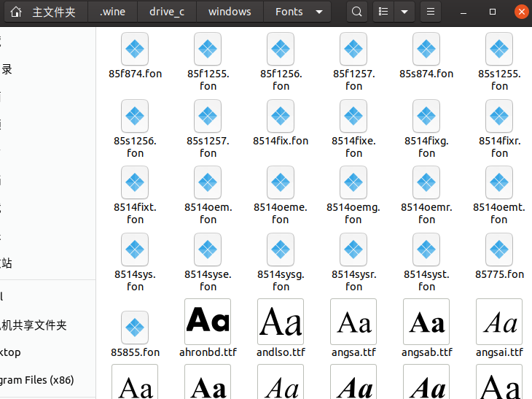532x399 pixels.
Task: Click the angsai.ttf file name label
Action: tap(499, 352)
